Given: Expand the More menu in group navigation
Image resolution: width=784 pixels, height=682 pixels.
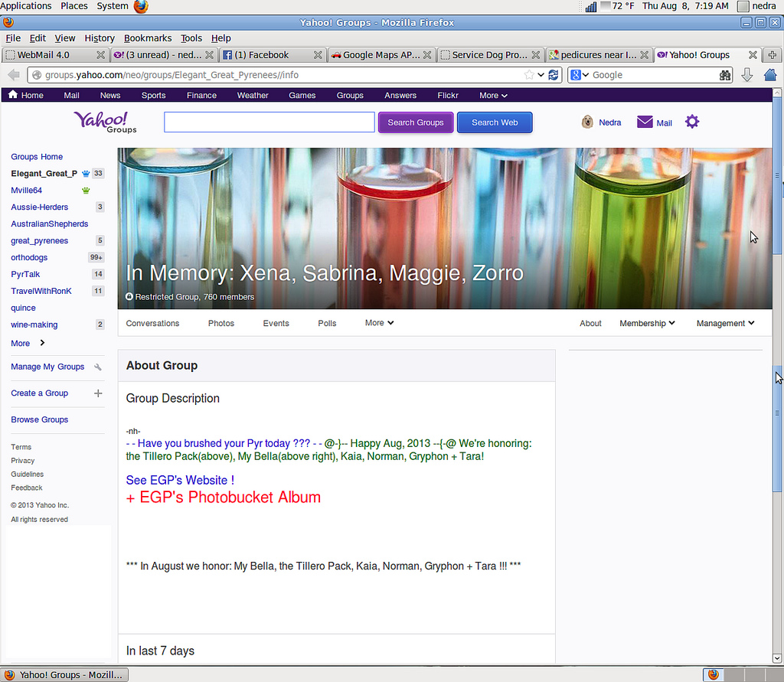Looking at the screenshot, I should coord(378,323).
